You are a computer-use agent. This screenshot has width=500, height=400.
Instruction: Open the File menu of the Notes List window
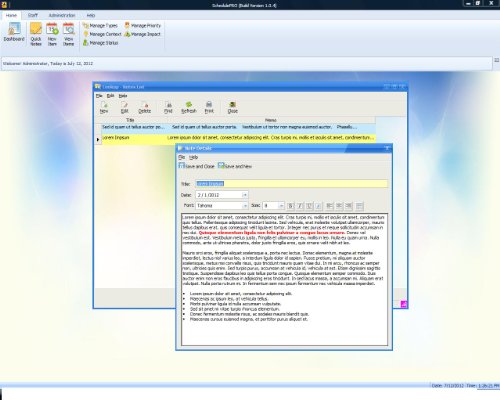pos(99,96)
